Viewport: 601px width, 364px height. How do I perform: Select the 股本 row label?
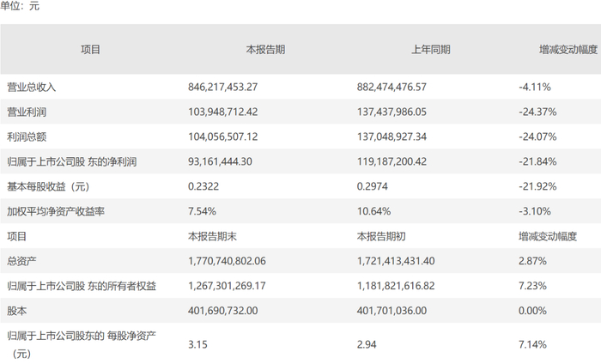(17, 311)
